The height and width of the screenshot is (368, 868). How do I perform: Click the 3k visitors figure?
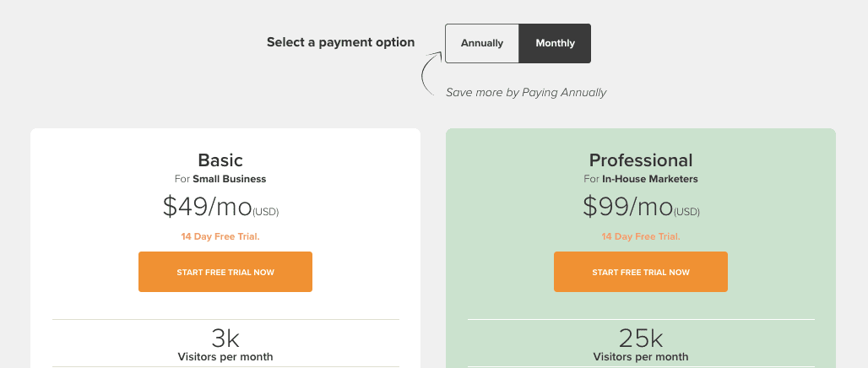(225, 338)
